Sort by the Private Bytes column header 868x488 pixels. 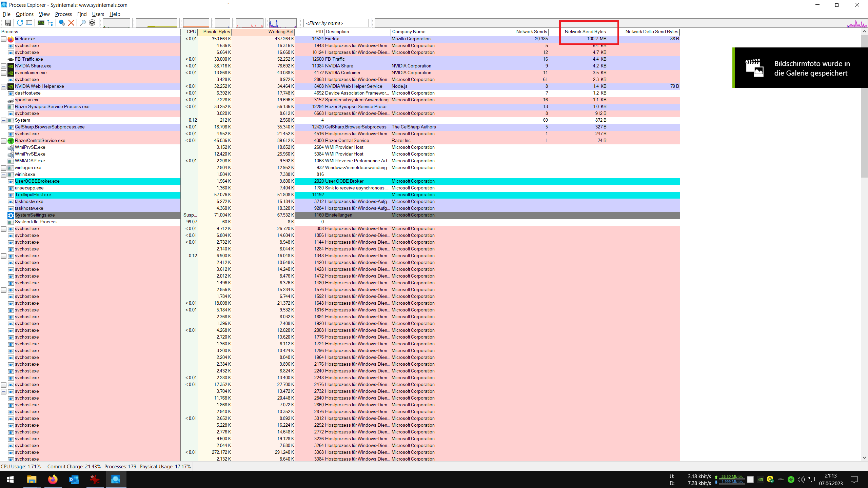tap(216, 32)
